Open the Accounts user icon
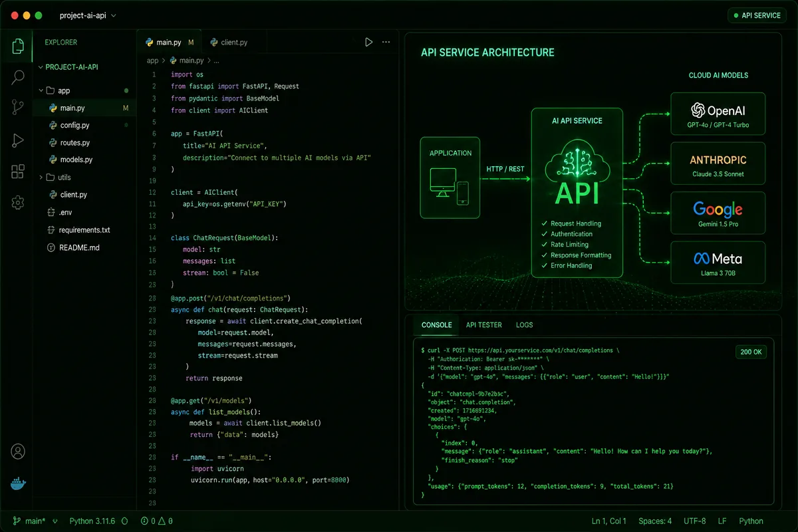Image resolution: width=798 pixels, height=532 pixels. tap(18, 452)
